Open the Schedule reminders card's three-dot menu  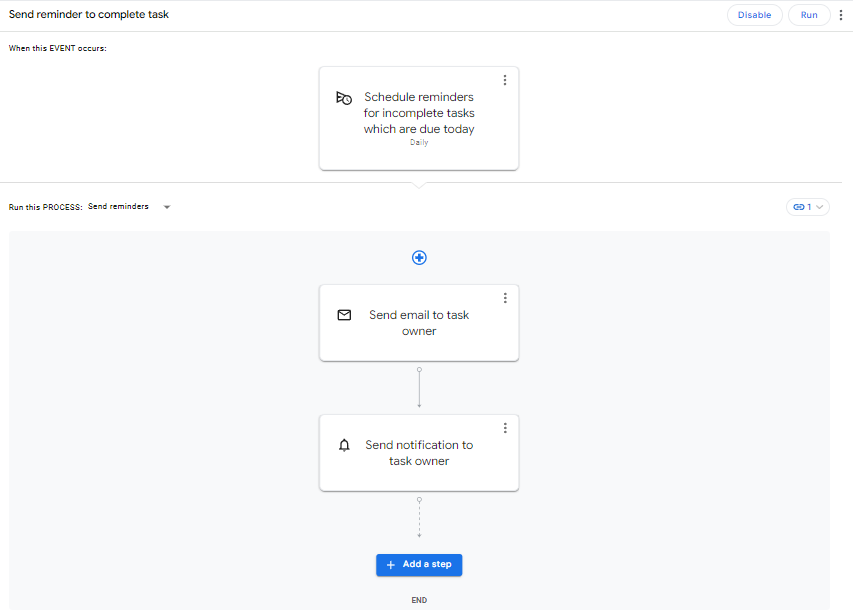pos(505,80)
